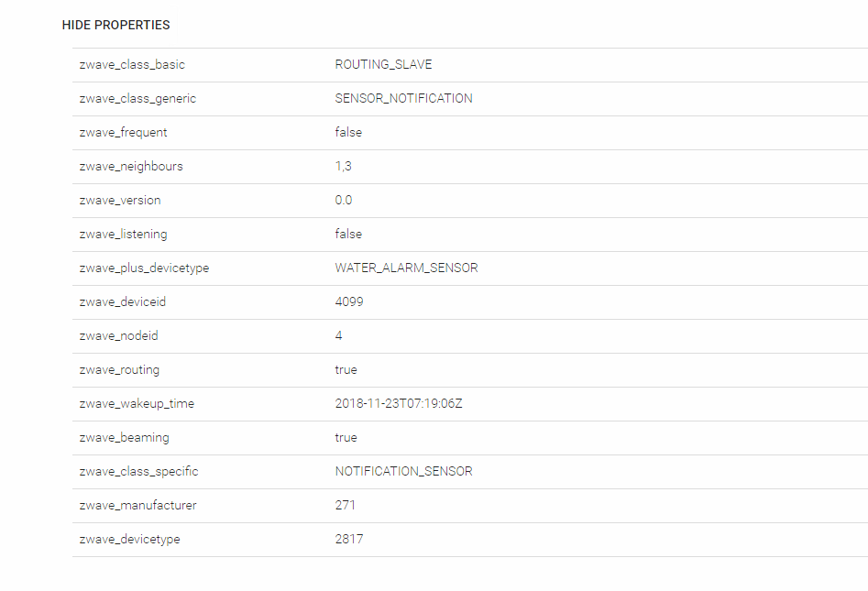Click the zwave_devicetype value 2817
This screenshot has height=591, width=868.
pos(349,540)
